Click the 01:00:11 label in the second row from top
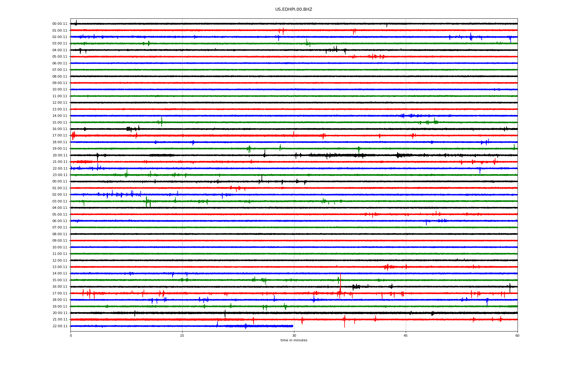Viewport: 588px width, 368px height. tap(60, 30)
